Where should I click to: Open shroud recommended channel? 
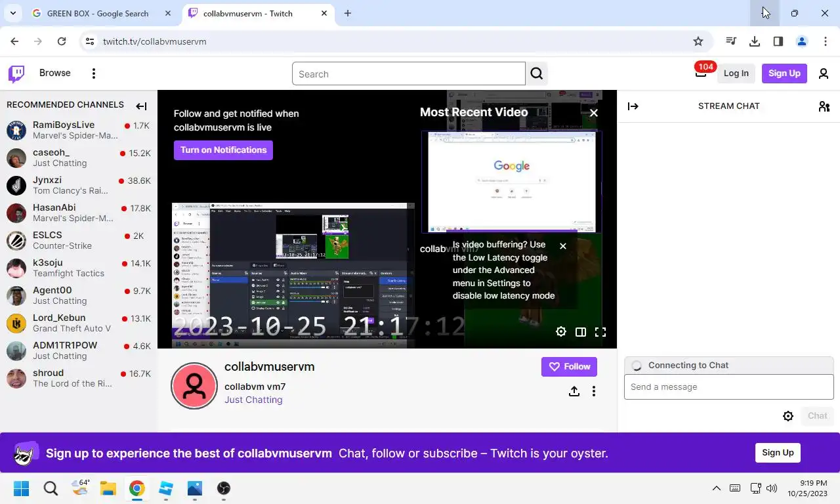pos(79,378)
